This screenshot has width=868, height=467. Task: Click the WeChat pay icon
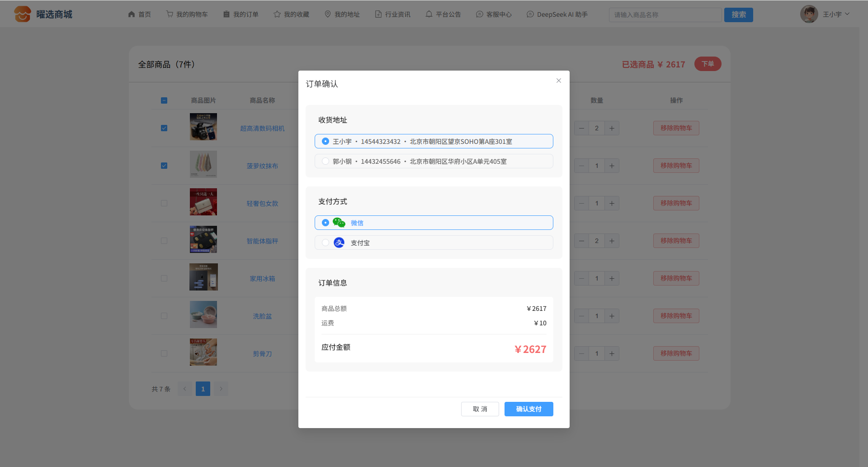point(339,223)
